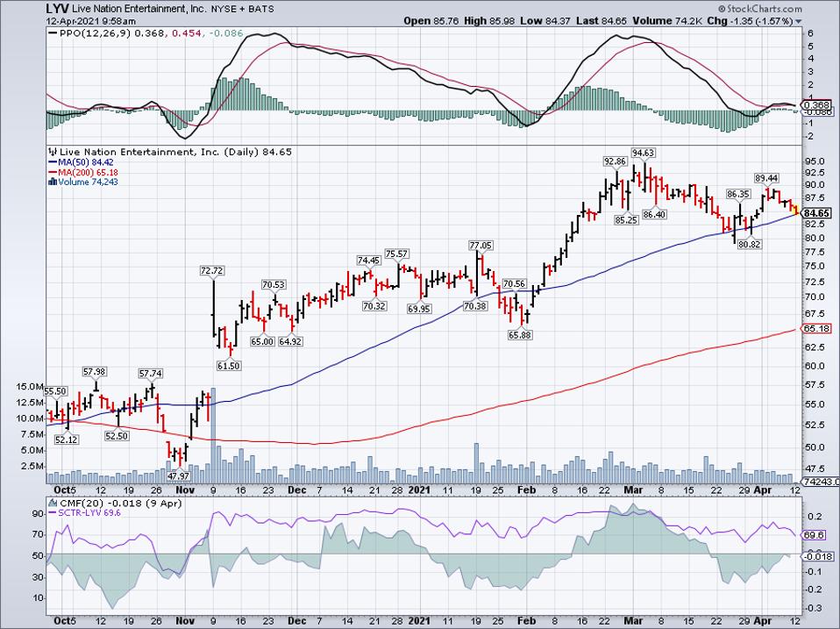This screenshot has width=840, height=629.
Task: Select the purple SCTR-LYV line swatch
Action: 53,512
